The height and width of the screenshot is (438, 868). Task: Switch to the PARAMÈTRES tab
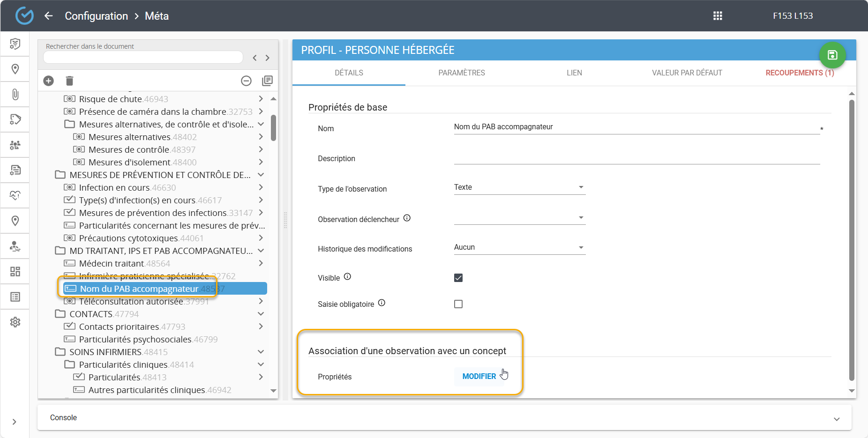[461, 73]
